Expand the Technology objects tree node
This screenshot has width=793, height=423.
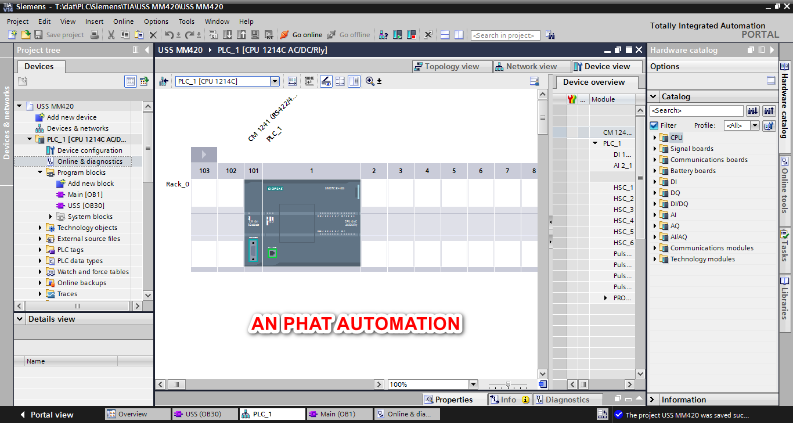pos(40,227)
